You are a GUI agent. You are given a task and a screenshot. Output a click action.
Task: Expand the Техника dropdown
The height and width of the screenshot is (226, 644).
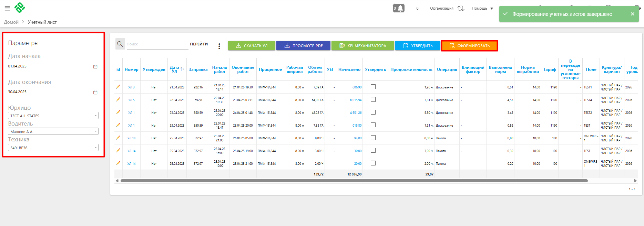click(53, 148)
